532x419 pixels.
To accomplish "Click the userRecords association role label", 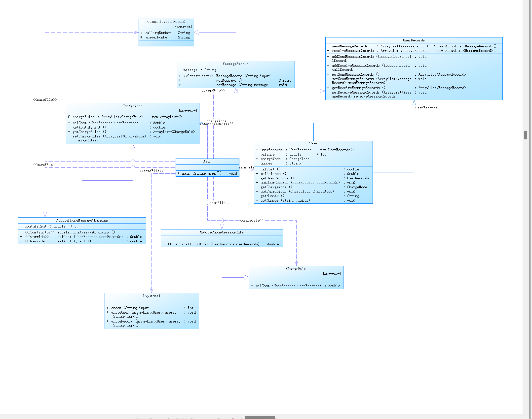I will coord(426,108).
